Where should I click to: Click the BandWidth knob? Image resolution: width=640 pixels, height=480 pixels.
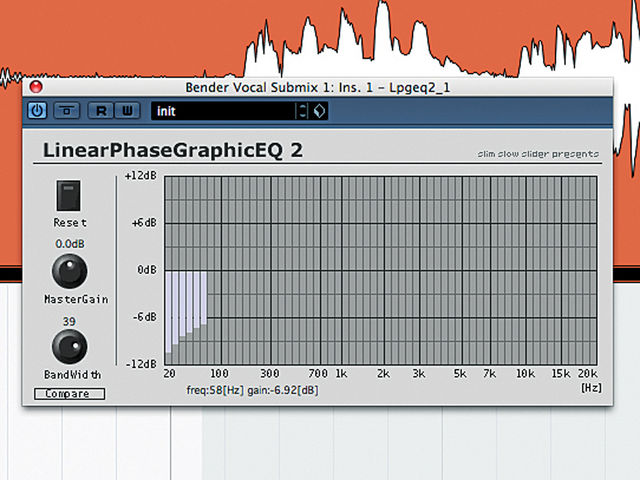point(69,347)
